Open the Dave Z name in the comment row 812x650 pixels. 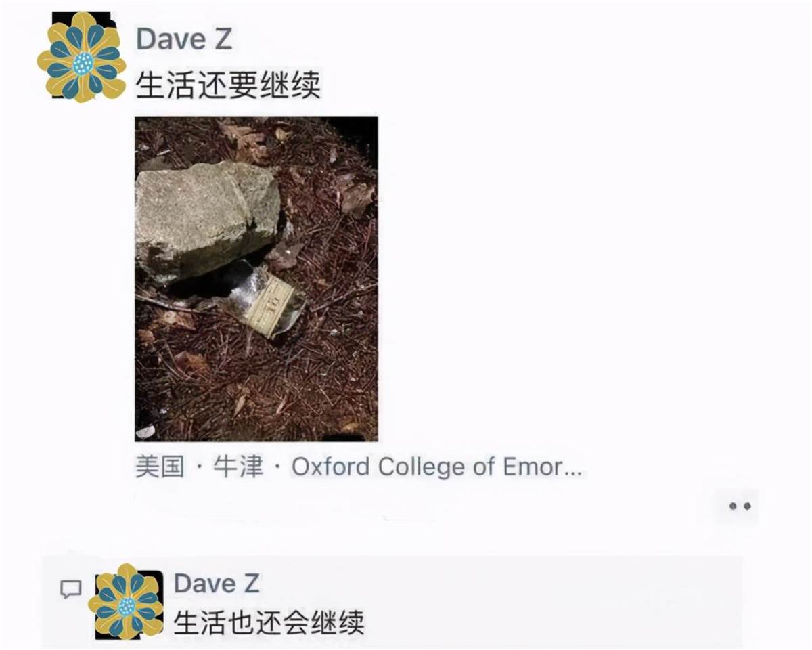click(x=217, y=584)
